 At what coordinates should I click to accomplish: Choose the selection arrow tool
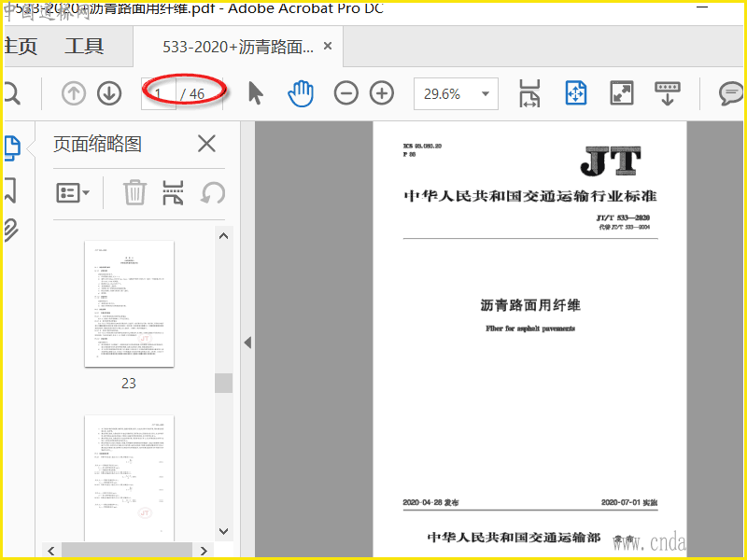(255, 93)
